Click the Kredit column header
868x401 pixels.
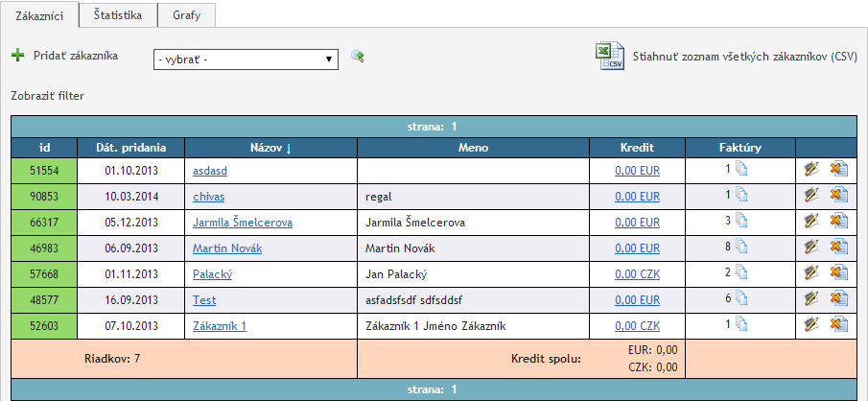pos(637,148)
